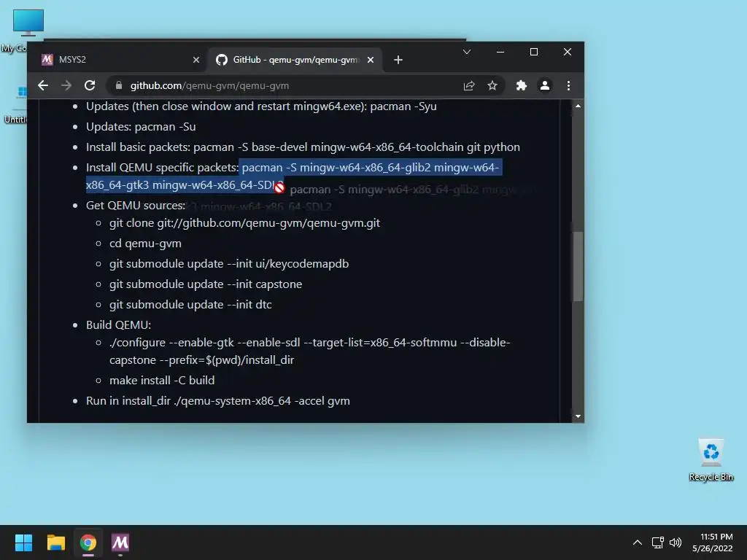Image resolution: width=747 pixels, height=560 pixels.
Task: Select the GitHub qemu-gvm tab
Action: tap(295, 60)
